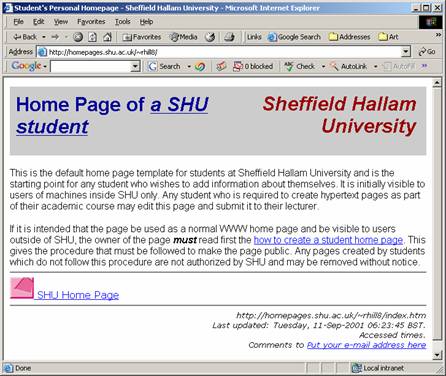This screenshot has width=446, height=376.
Task: Open the Help menu
Action: coord(146,22)
